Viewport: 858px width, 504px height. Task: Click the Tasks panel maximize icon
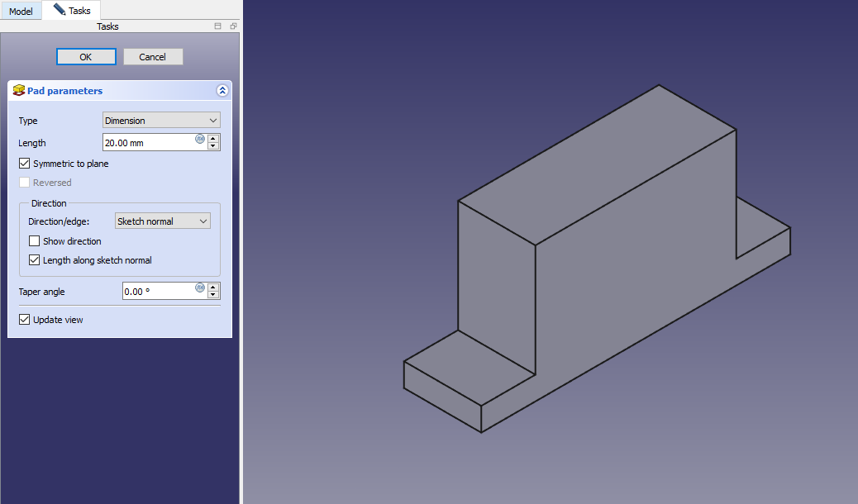point(218,26)
